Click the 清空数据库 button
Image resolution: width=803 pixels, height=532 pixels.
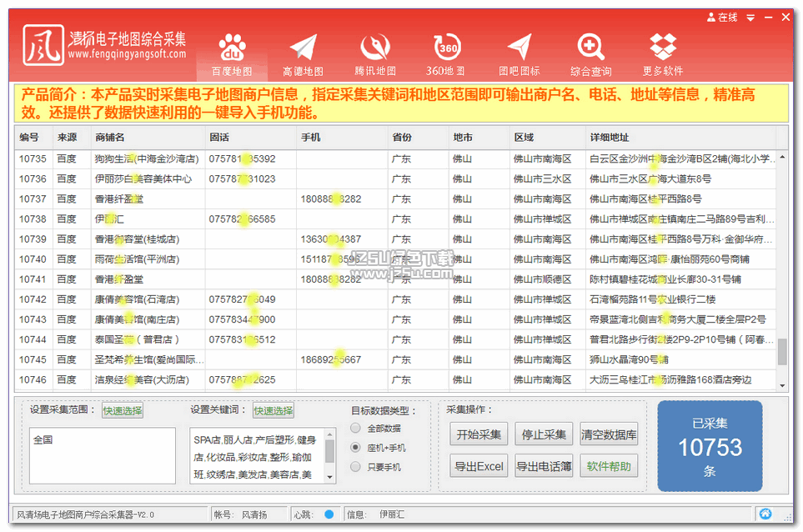click(x=609, y=434)
